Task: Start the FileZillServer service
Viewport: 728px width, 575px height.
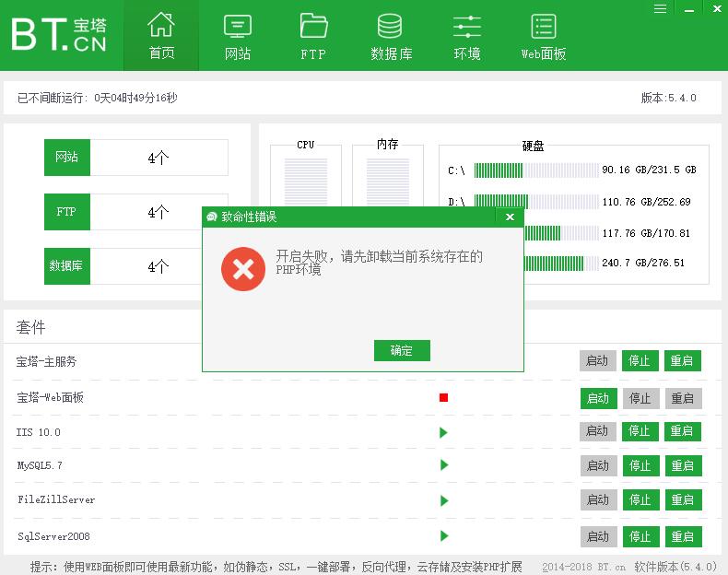Action: tap(598, 499)
